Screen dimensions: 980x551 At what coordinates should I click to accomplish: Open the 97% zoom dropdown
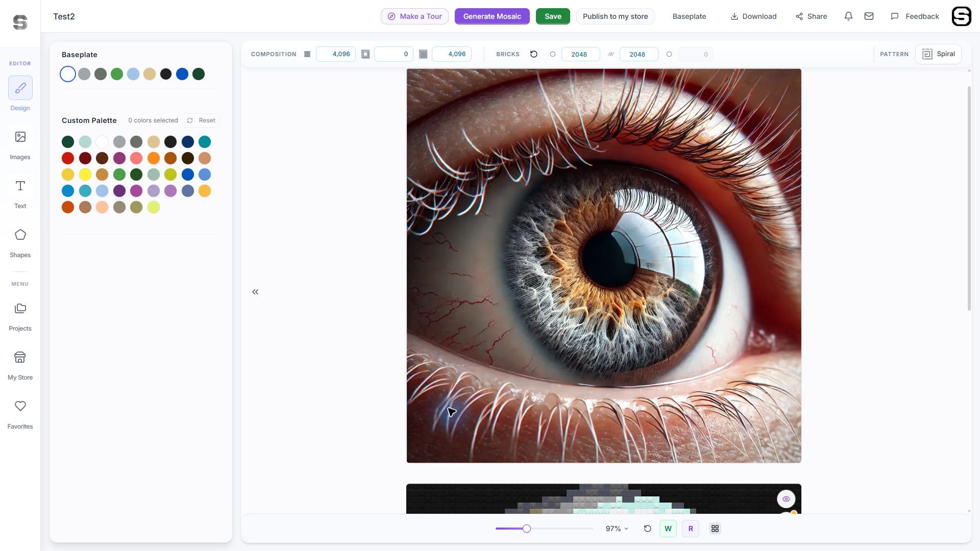click(x=617, y=529)
